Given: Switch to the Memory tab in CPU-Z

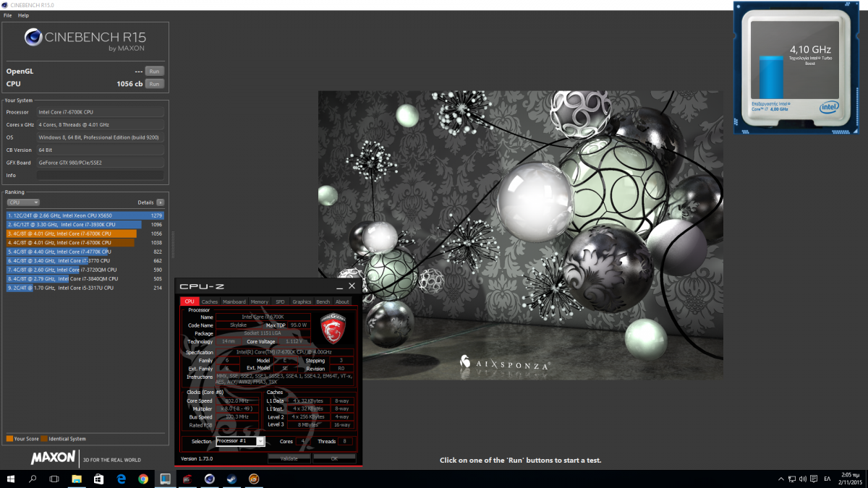Looking at the screenshot, I should point(259,301).
